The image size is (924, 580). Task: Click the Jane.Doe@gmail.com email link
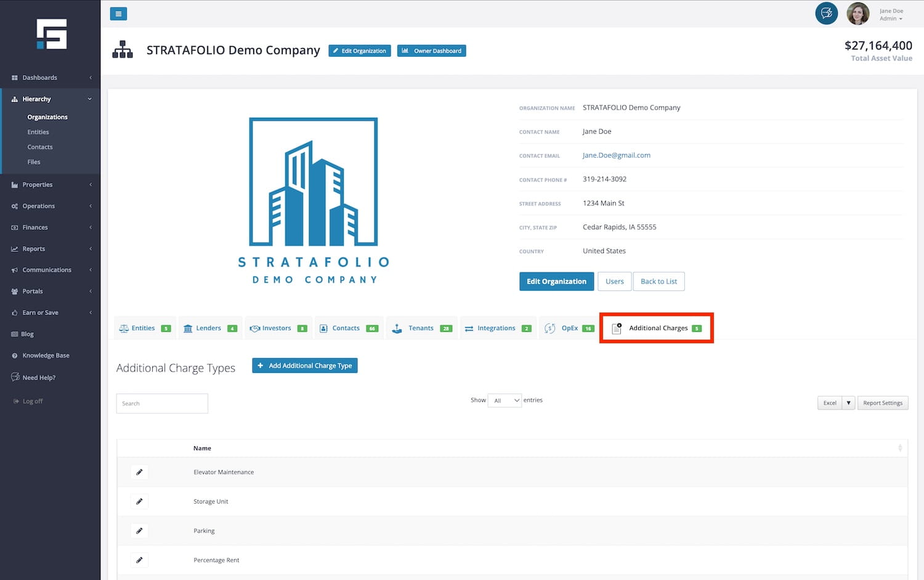tap(616, 155)
